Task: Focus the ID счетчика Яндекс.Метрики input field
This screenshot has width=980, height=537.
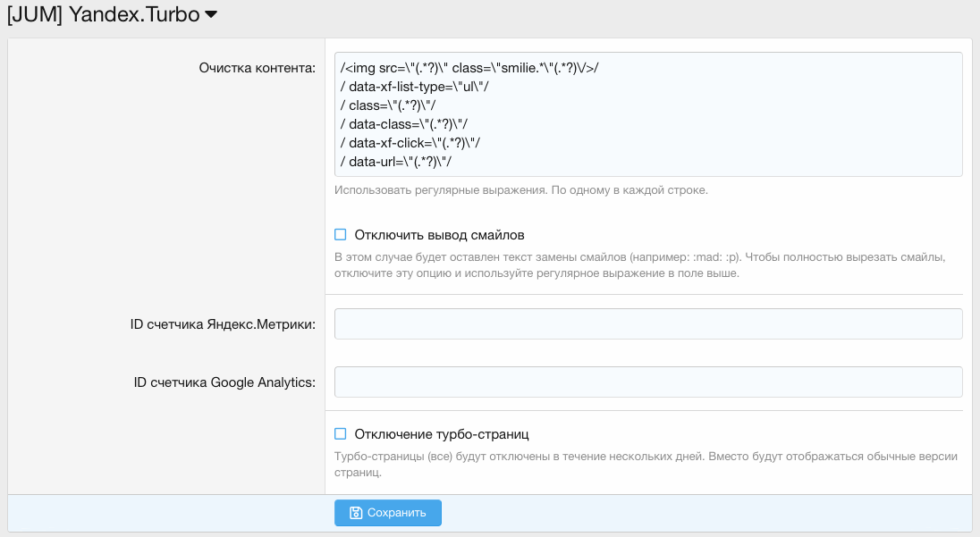Action: (647, 324)
